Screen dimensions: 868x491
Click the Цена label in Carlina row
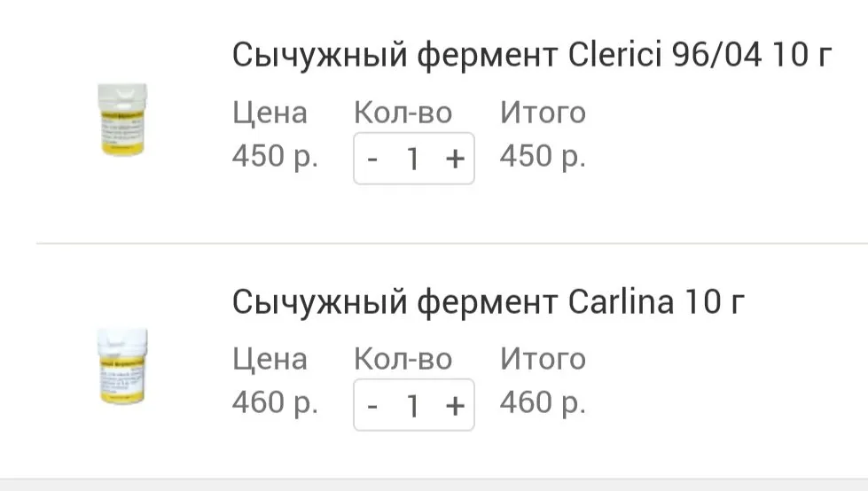tap(270, 359)
